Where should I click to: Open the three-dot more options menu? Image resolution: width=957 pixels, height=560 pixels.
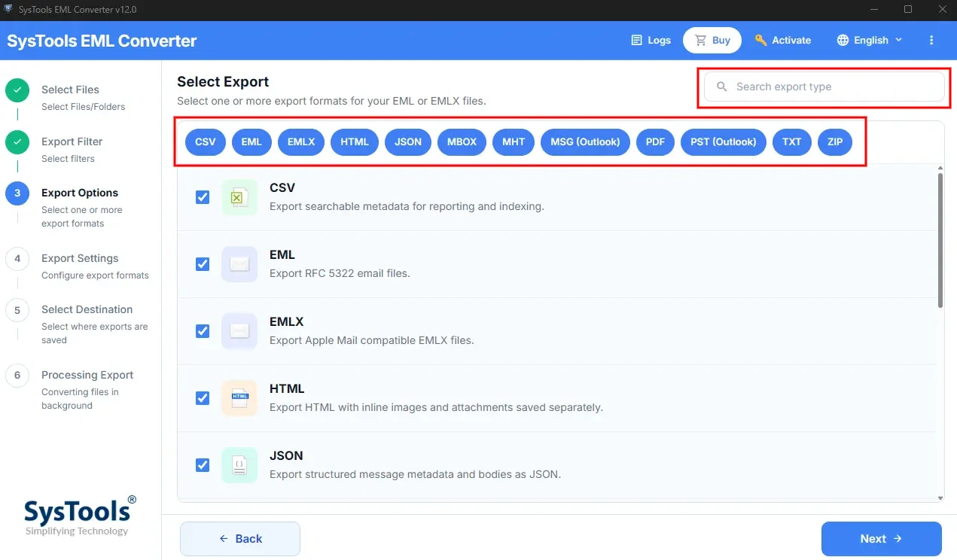click(931, 40)
